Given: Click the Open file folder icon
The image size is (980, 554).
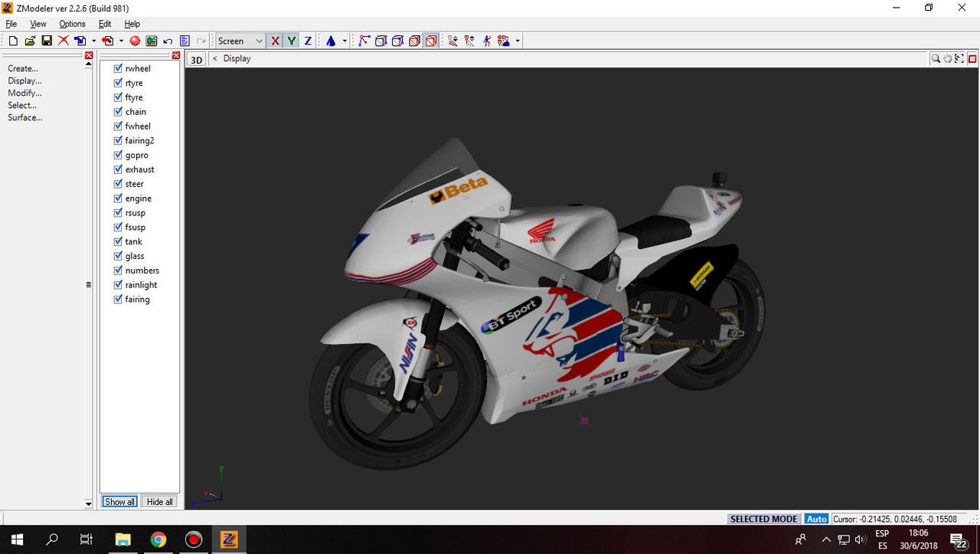Looking at the screenshot, I should (x=30, y=41).
